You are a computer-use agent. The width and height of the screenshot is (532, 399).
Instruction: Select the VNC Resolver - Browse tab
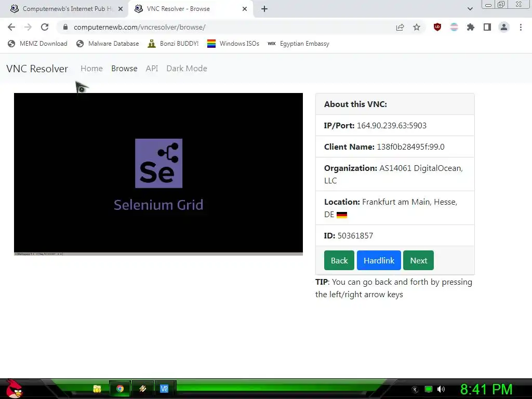190,9
